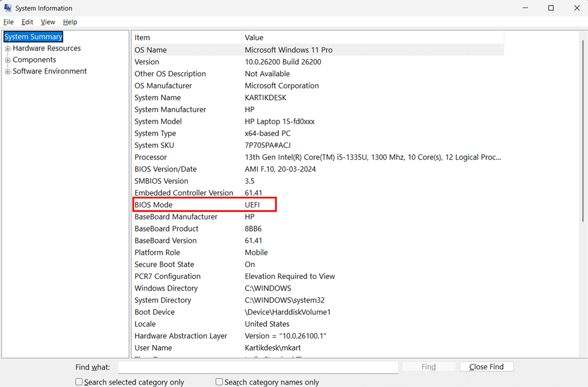Image resolution: width=588 pixels, height=387 pixels.
Task: Click the Find what text field
Action: (x=257, y=367)
